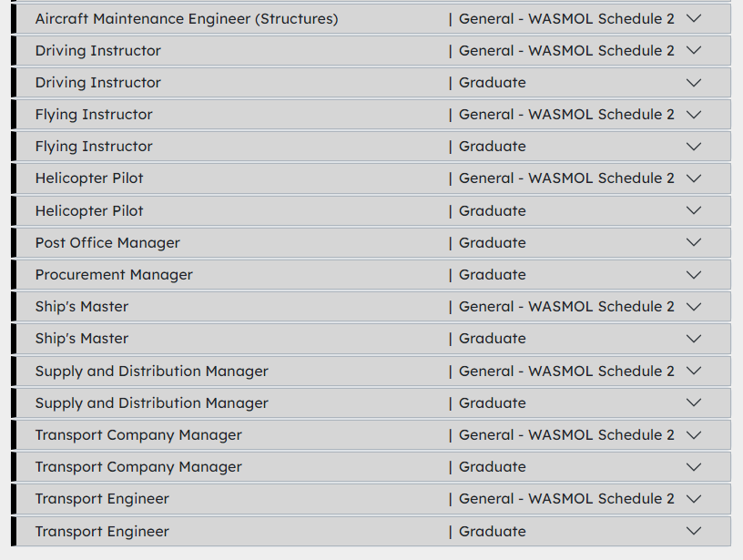Click Supply and Distribution Manager Graduate title
743x560 pixels.
click(152, 402)
